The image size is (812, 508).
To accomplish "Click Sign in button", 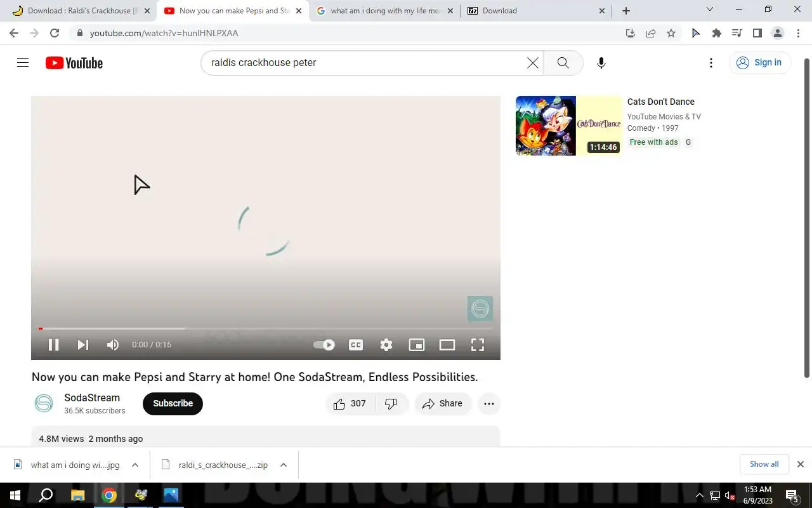I will [759, 62].
